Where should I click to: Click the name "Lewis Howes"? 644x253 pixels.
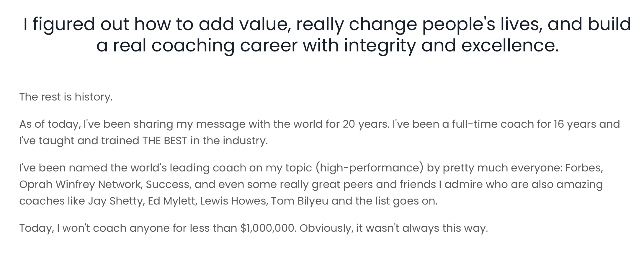(233, 201)
